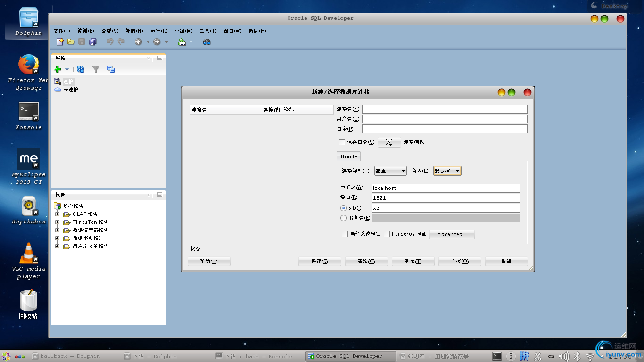
Task: Open the 连接类型 基本 dropdown
Action: pos(390,171)
